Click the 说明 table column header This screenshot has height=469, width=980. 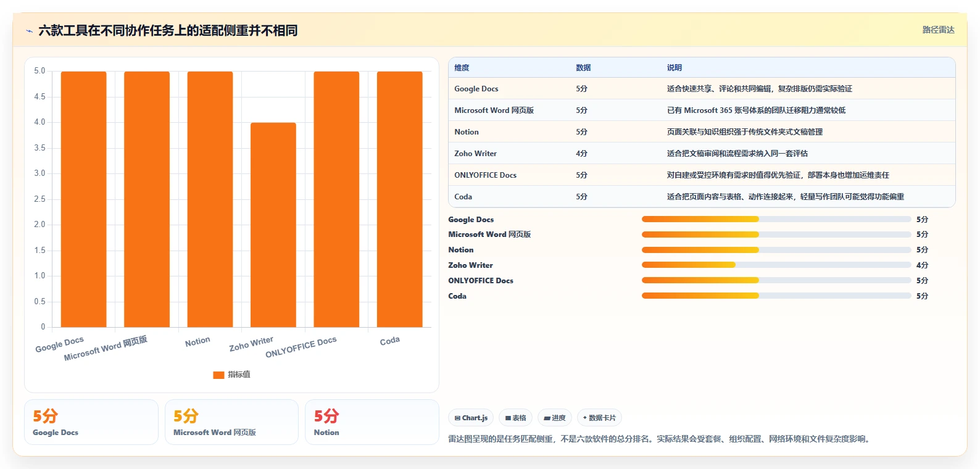pyautogui.click(x=675, y=68)
